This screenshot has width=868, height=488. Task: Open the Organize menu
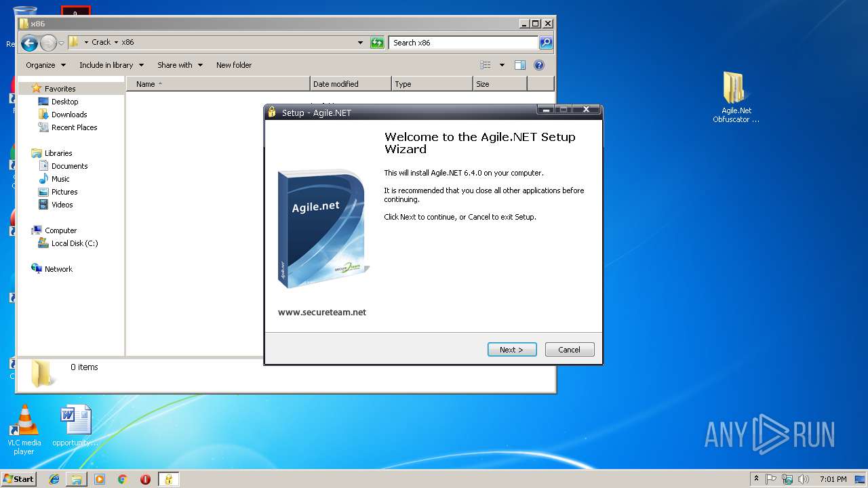46,65
